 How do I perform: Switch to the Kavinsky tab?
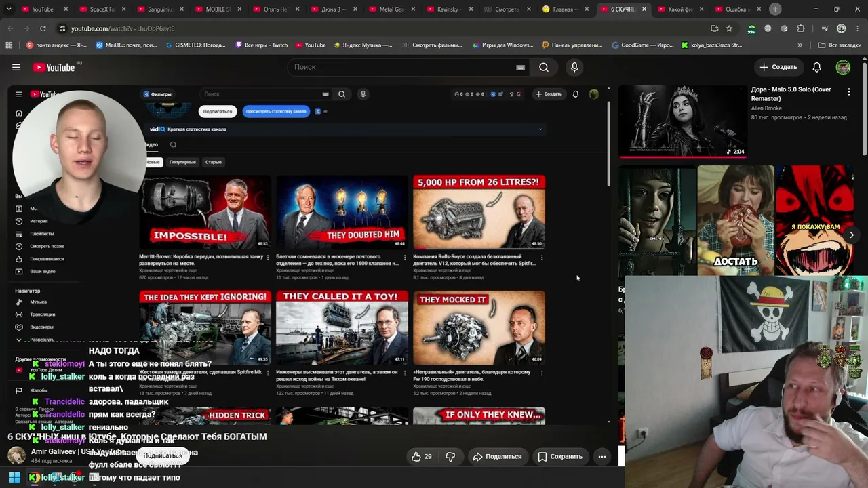pyautogui.click(x=449, y=9)
